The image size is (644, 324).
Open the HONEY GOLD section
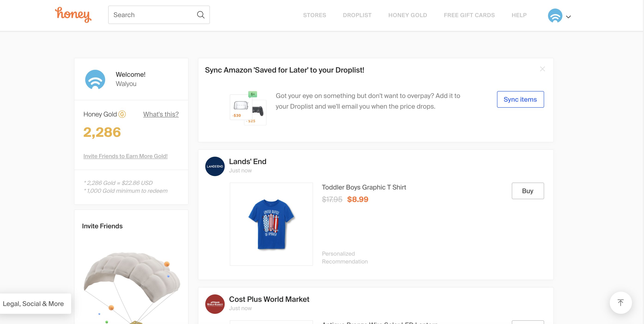pos(408,15)
